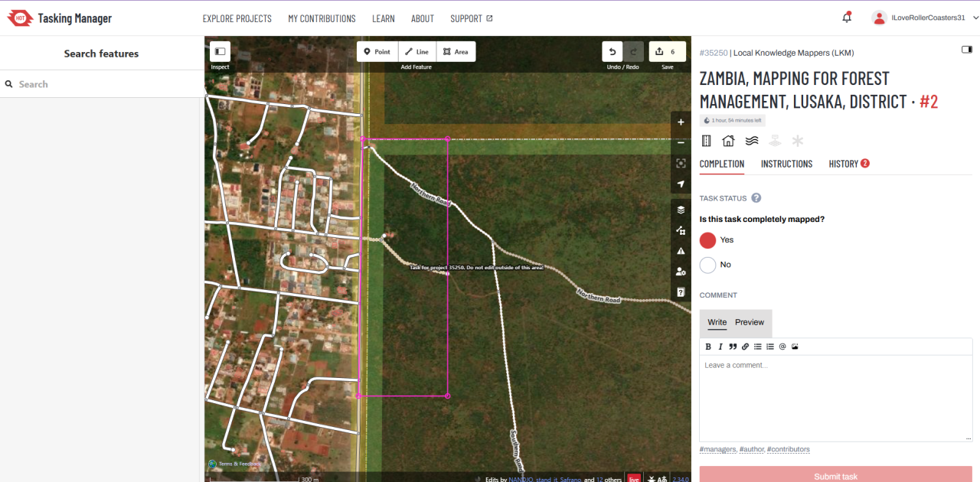This screenshot has height=482, width=980.
Task: Switch to the Completion tab
Action: 722,164
